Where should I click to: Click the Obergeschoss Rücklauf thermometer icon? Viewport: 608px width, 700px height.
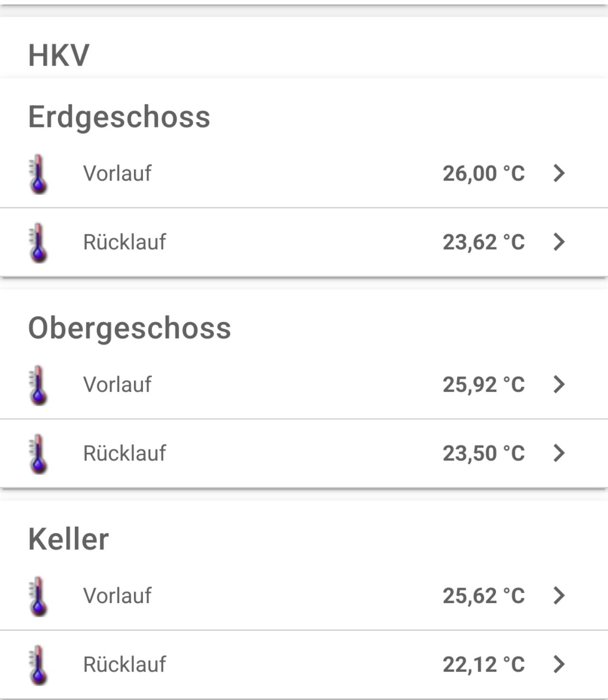pos(38,453)
